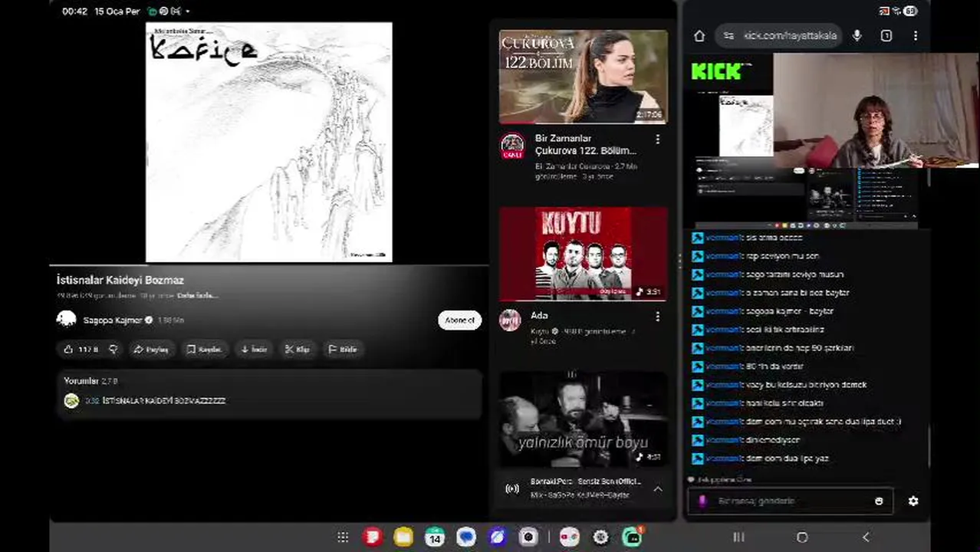Click the split-screen divider handle
Image resolution: width=980 pixels, height=552 pixels.
click(679, 261)
